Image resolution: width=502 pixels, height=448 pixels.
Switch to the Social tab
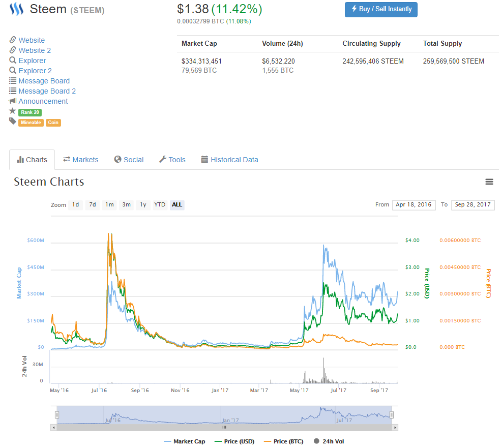129,160
